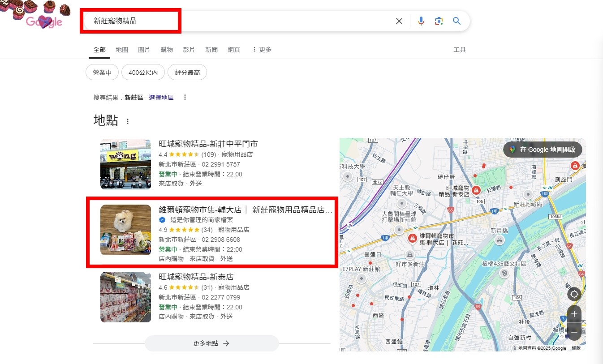Open the Pomeranian dog thumbnail
The height and width of the screenshot is (364, 603).
click(125, 230)
